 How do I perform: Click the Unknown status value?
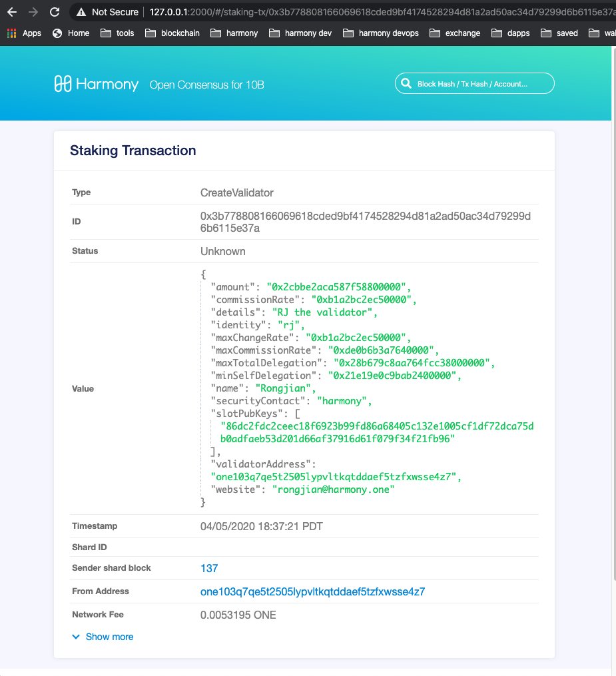223,251
